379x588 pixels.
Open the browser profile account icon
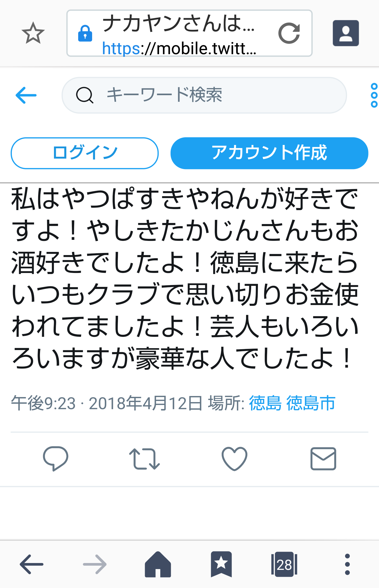tap(346, 33)
